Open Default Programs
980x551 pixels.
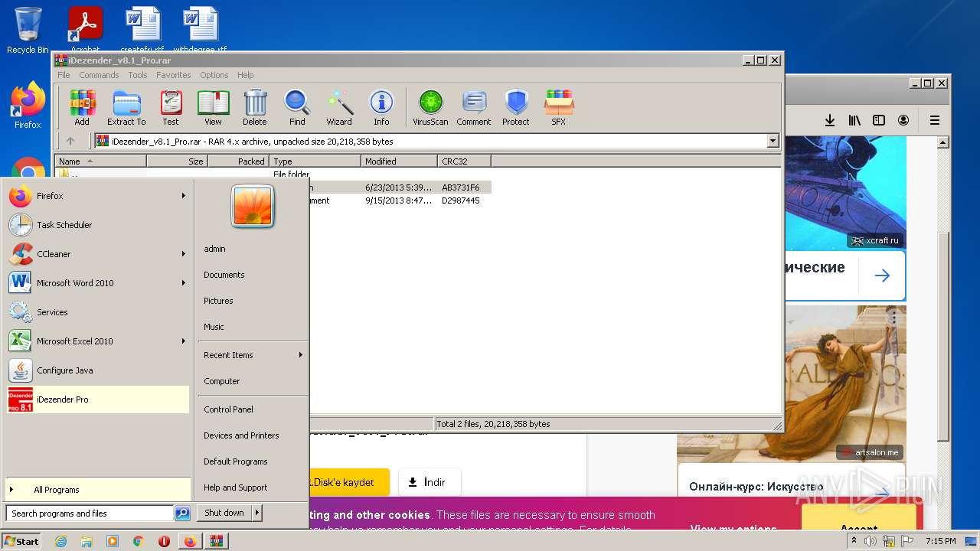(235, 461)
